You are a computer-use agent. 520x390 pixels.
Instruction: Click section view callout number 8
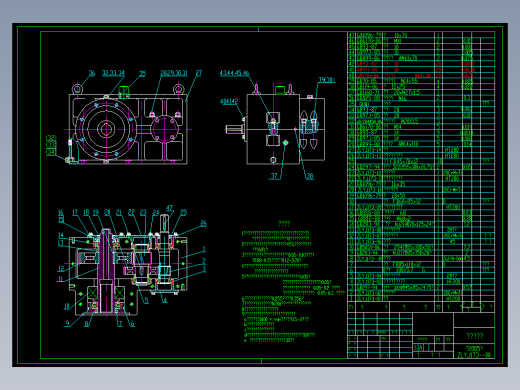[86, 324]
